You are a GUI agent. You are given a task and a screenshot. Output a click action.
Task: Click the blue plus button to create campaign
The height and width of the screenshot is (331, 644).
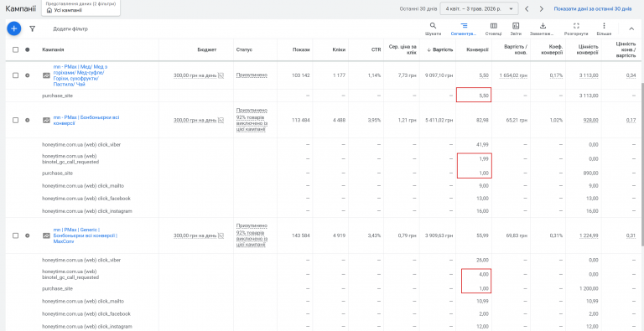click(14, 28)
